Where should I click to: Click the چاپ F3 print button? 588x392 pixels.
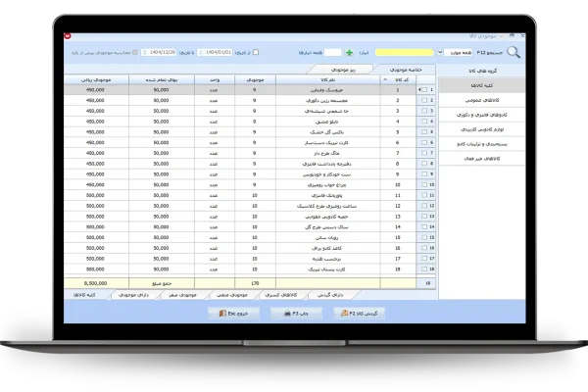[x=296, y=314]
